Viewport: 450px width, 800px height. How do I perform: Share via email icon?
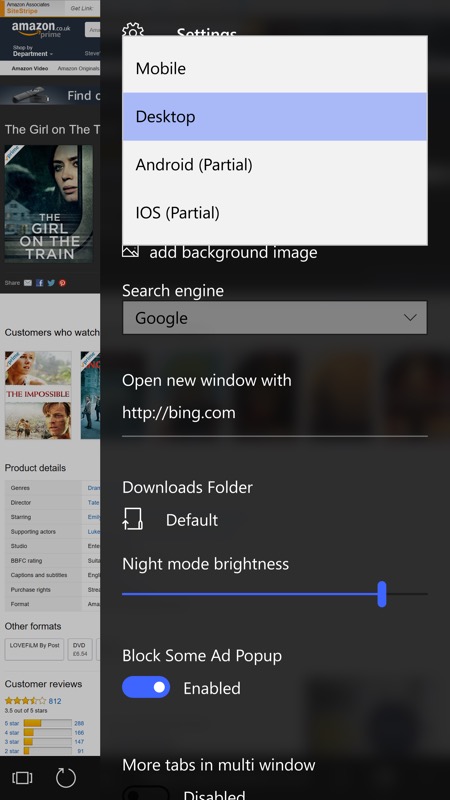(x=28, y=283)
